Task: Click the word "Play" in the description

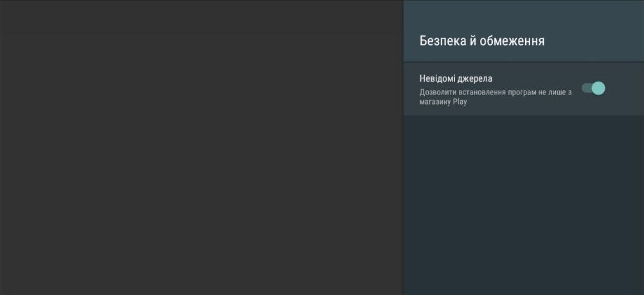Action: pos(459,102)
